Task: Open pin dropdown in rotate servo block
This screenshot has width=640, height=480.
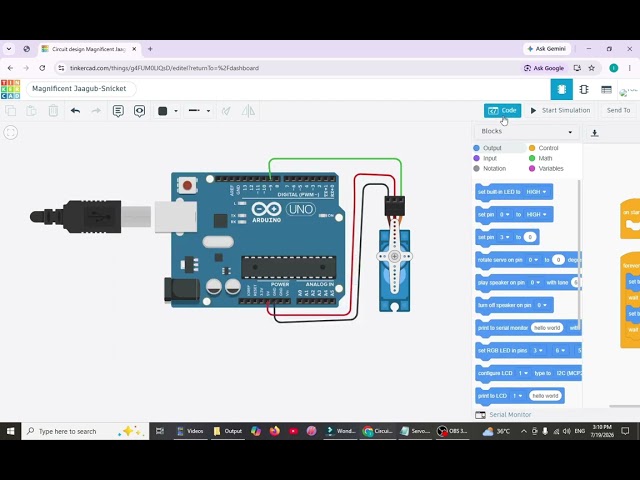Action: (x=533, y=260)
